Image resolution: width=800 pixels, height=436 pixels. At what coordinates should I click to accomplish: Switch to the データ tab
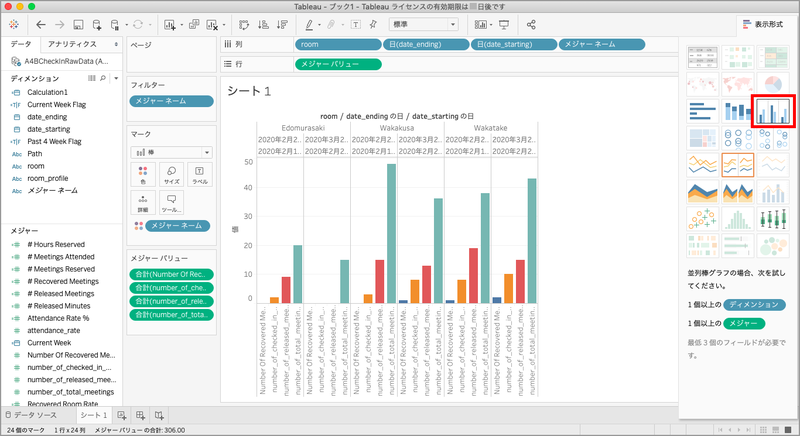[x=21, y=44]
